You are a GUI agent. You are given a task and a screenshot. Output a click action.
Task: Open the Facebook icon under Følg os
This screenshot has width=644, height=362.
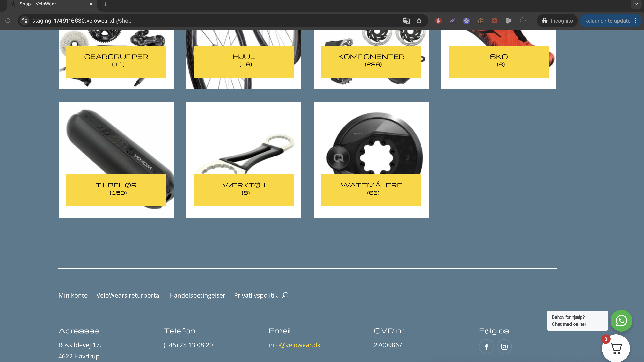(486, 346)
